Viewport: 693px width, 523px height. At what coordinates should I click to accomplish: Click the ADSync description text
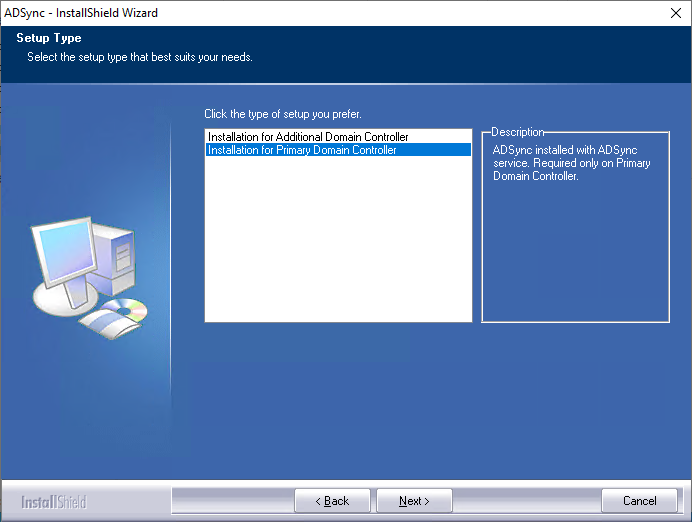[x=571, y=163]
